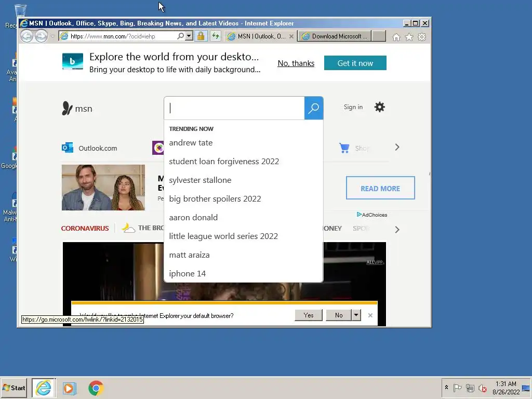Click the browser Back arrow button
The width and height of the screenshot is (532, 399).
point(27,36)
